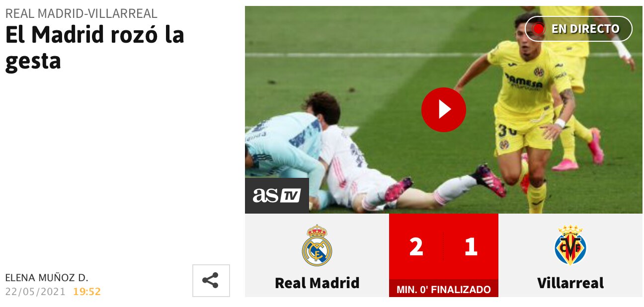This screenshot has height=307, width=644.
Task: Click the AS TV logo badge
Action: coord(277,195)
